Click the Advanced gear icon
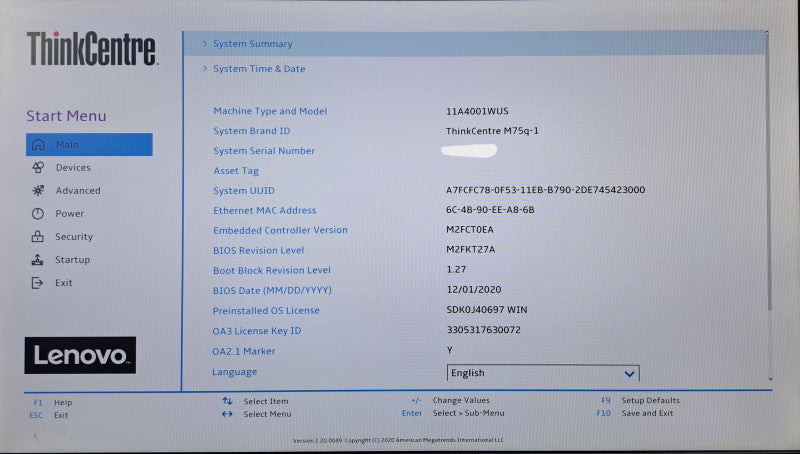The image size is (800, 454). click(x=38, y=191)
